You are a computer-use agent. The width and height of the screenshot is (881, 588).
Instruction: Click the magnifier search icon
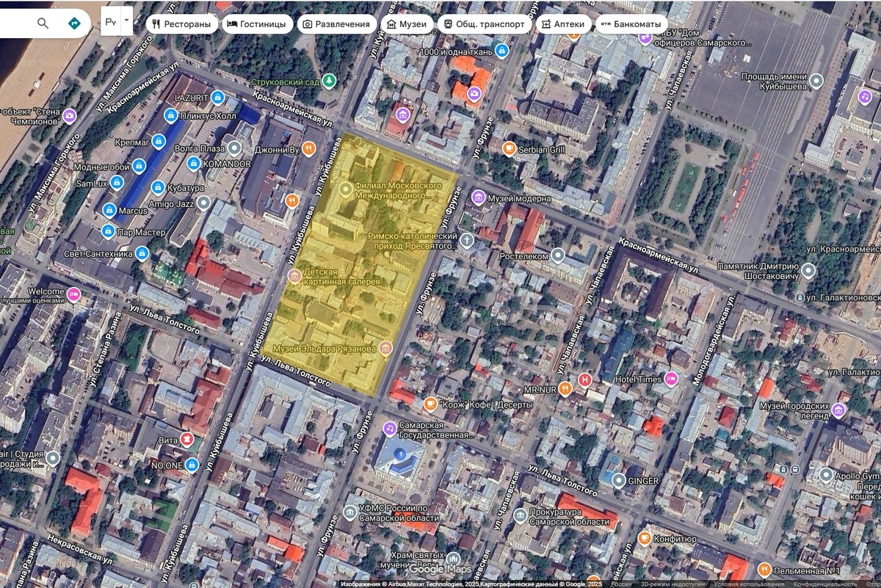pyautogui.click(x=43, y=23)
